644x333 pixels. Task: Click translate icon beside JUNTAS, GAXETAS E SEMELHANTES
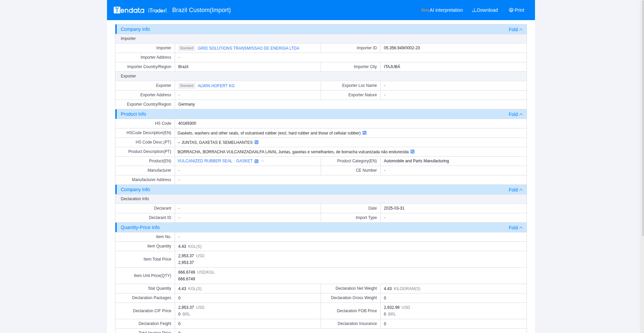pyautogui.click(x=257, y=143)
